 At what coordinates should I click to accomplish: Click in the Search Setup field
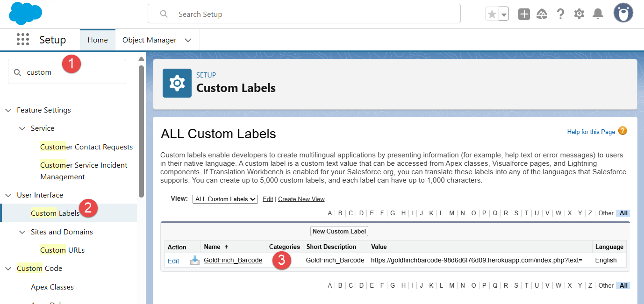coord(304,14)
